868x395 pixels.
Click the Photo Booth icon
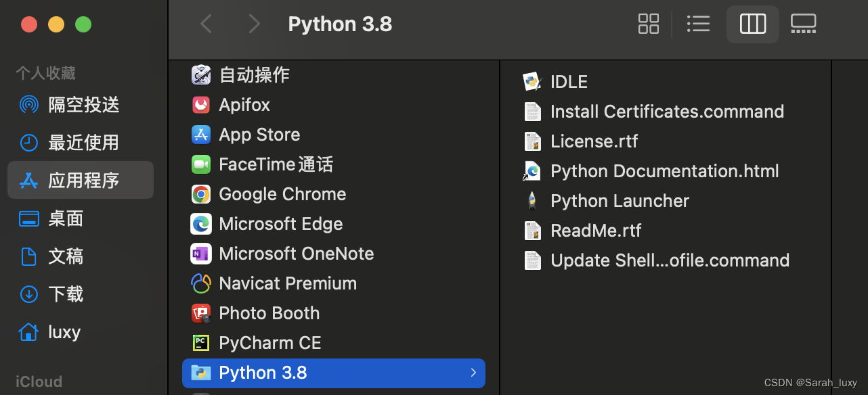tap(201, 313)
